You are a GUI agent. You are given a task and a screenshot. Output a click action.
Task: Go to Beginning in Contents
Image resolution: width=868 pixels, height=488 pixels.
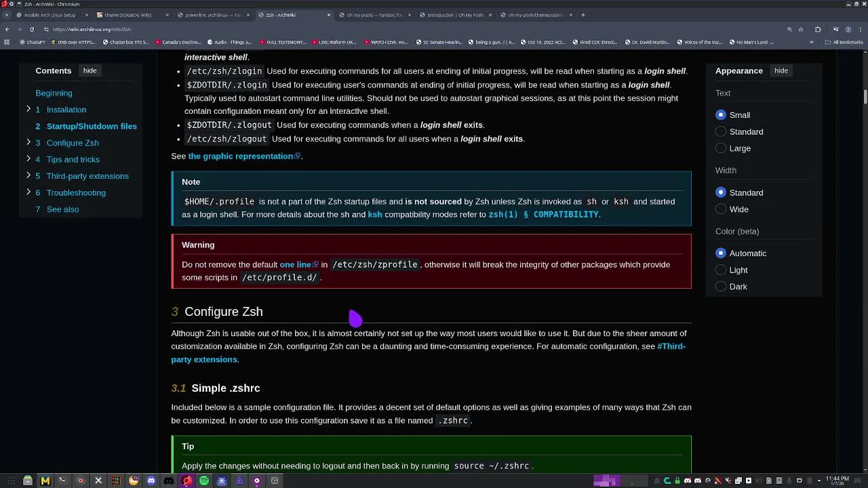54,93
